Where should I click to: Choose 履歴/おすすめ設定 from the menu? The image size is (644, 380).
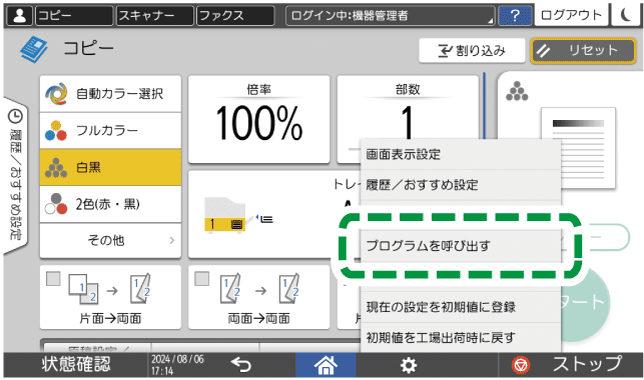click(461, 185)
